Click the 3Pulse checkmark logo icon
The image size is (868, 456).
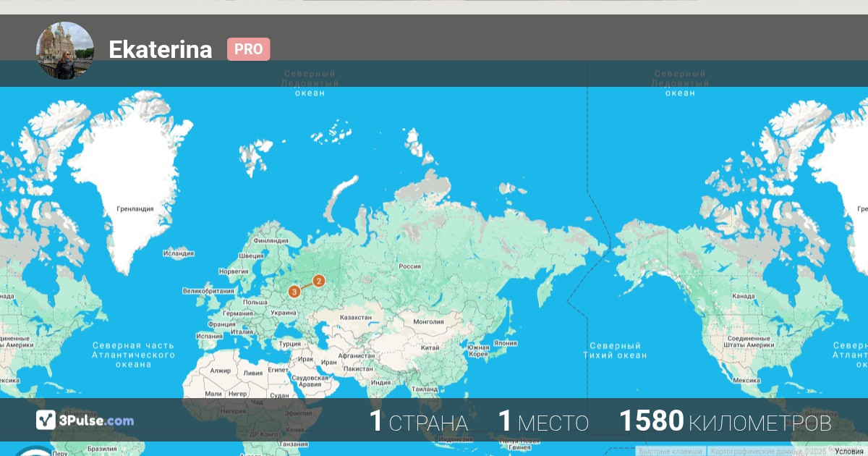(x=46, y=420)
